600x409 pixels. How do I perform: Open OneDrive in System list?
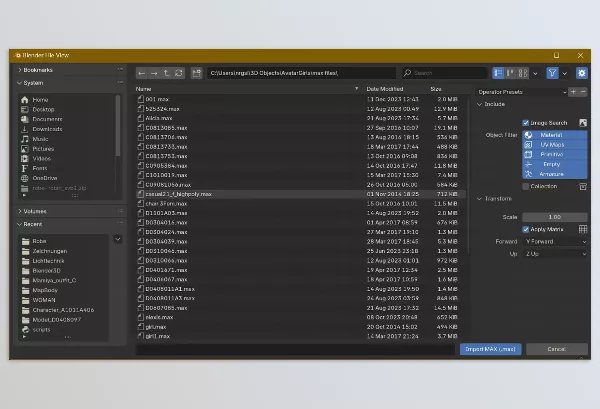[x=67, y=178]
